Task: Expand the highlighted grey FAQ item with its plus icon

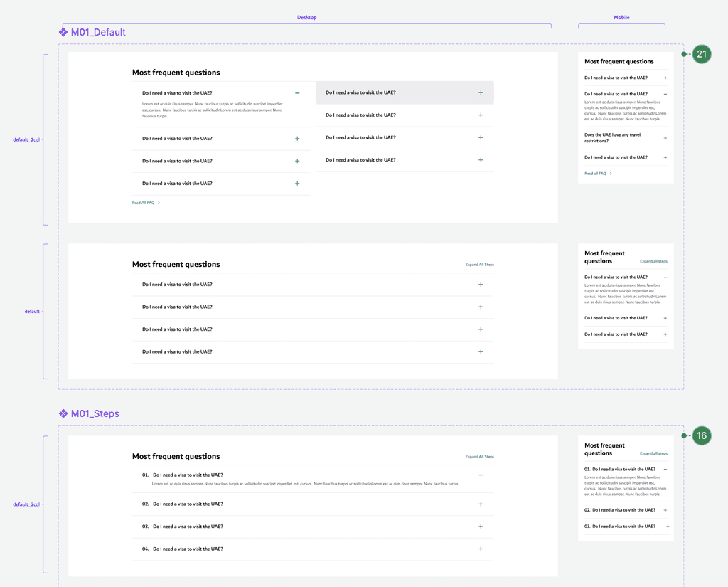Action: pos(481,92)
